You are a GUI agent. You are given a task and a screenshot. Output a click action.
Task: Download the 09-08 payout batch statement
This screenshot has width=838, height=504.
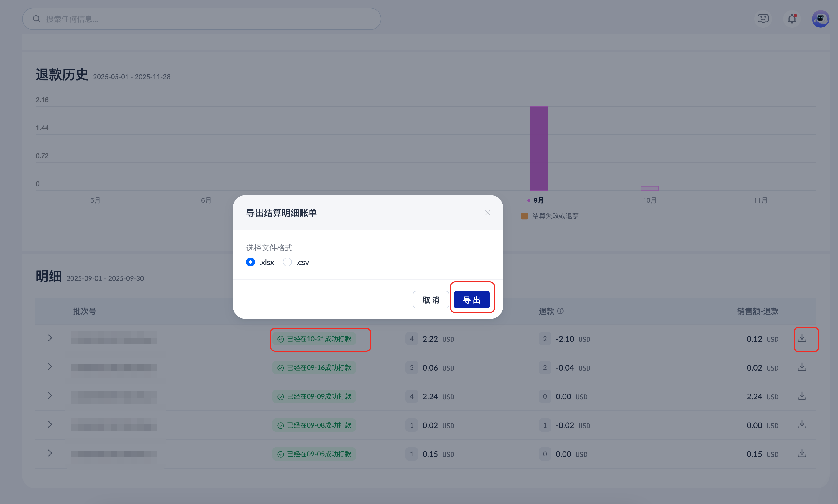pos(802,425)
